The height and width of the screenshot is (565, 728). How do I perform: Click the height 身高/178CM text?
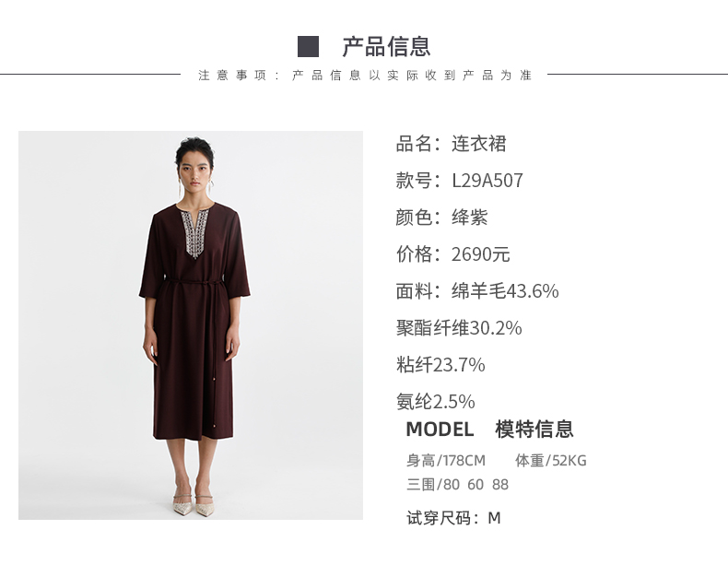click(446, 461)
